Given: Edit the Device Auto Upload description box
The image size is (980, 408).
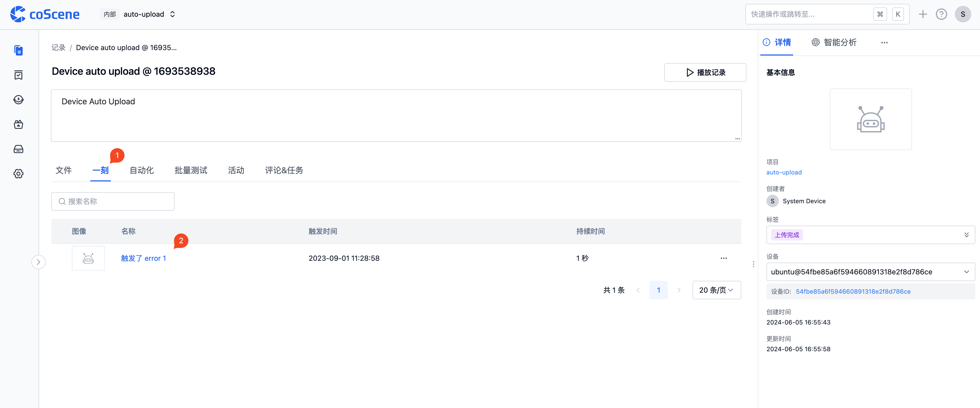Looking at the screenshot, I should tap(396, 115).
